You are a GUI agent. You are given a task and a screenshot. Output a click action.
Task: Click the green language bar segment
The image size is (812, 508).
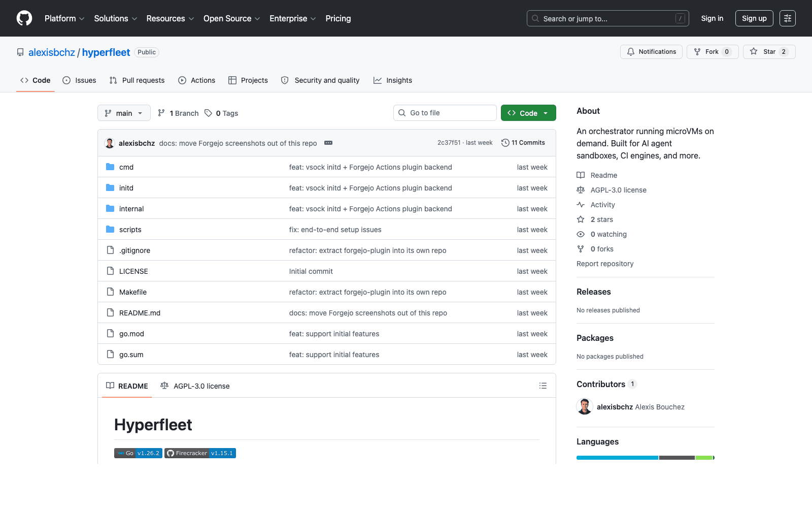pos(704,458)
